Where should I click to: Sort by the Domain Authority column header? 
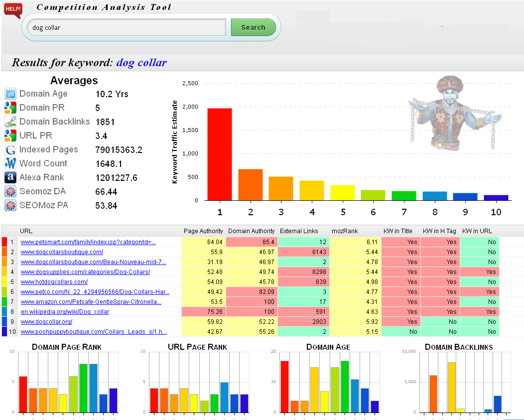click(252, 231)
